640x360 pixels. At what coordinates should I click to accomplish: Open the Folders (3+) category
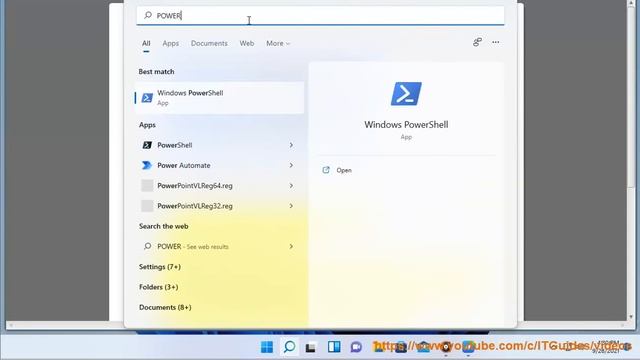[x=158, y=287]
